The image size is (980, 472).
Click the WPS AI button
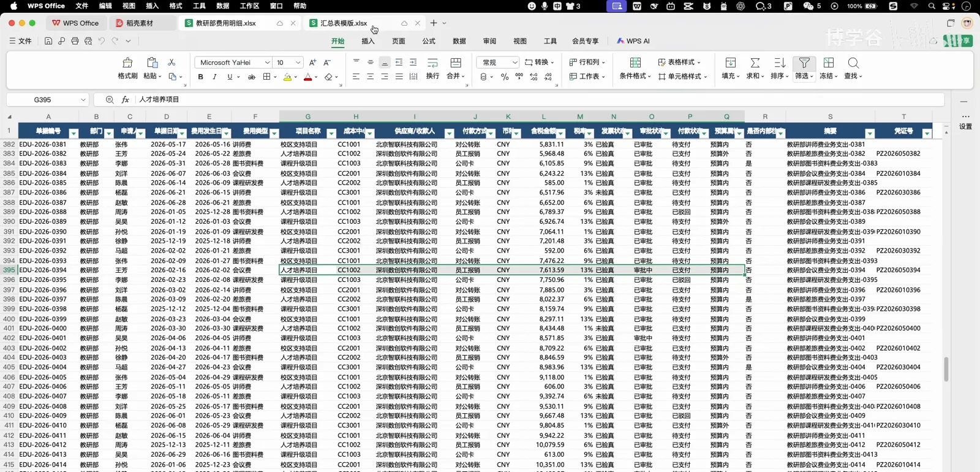[633, 41]
